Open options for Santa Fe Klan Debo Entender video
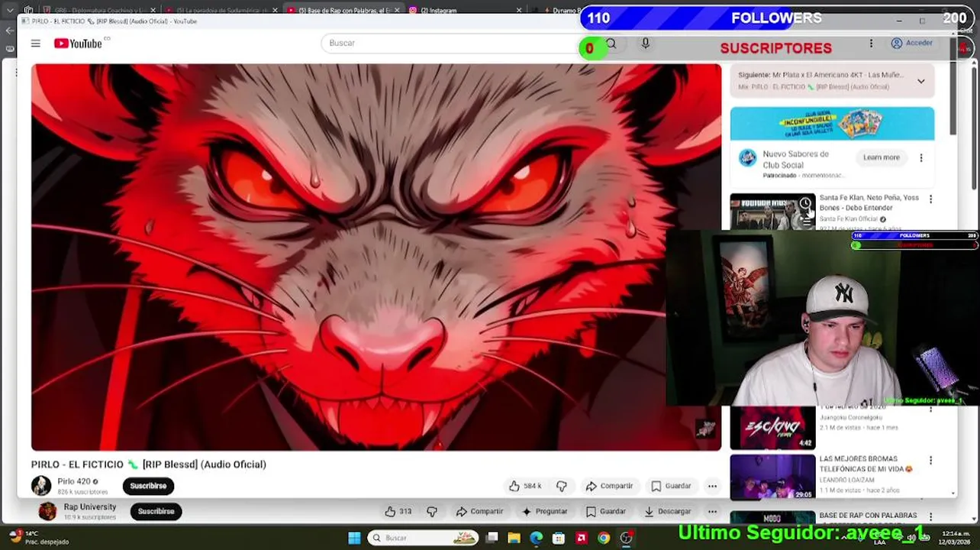Viewport: 980px width, 550px height. point(930,199)
